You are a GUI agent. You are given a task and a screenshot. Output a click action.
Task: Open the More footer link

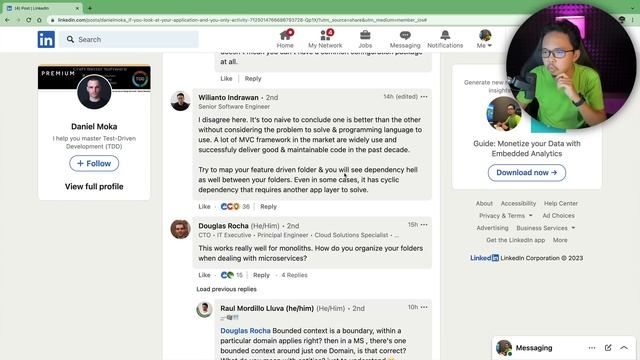560,240
